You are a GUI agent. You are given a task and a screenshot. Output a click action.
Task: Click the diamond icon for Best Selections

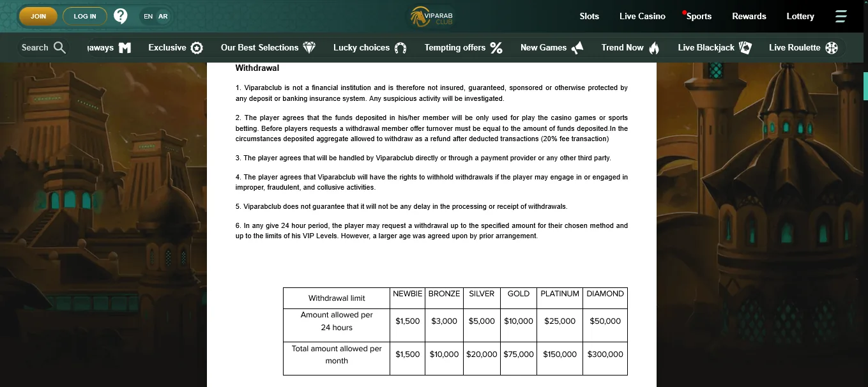pos(309,48)
